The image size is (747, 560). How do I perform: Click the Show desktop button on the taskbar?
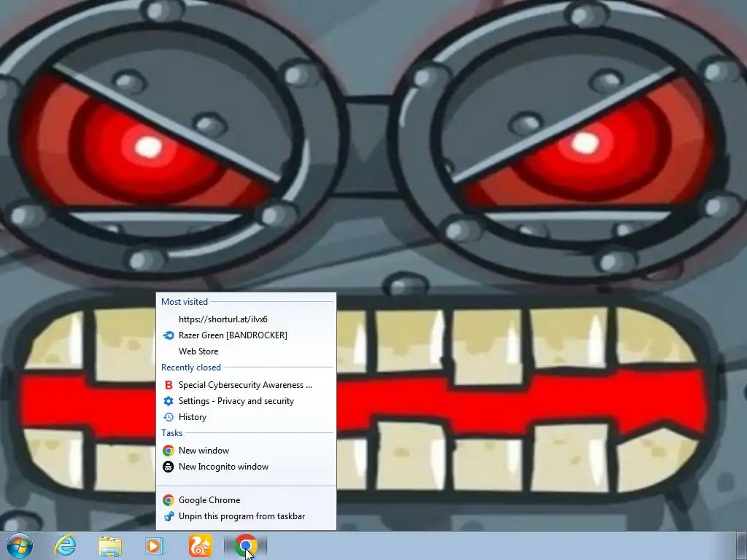pos(742,545)
